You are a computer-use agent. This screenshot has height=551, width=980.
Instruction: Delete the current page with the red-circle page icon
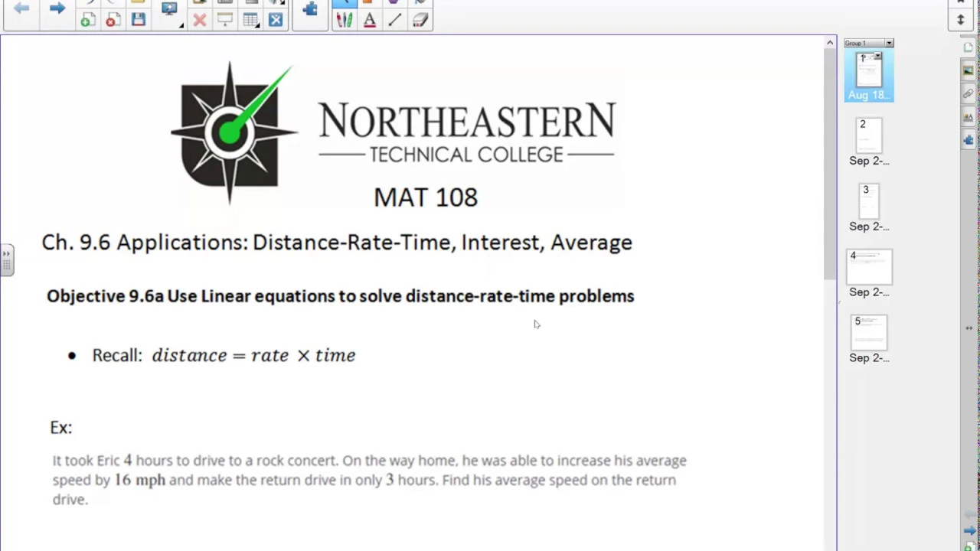tap(113, 20)
